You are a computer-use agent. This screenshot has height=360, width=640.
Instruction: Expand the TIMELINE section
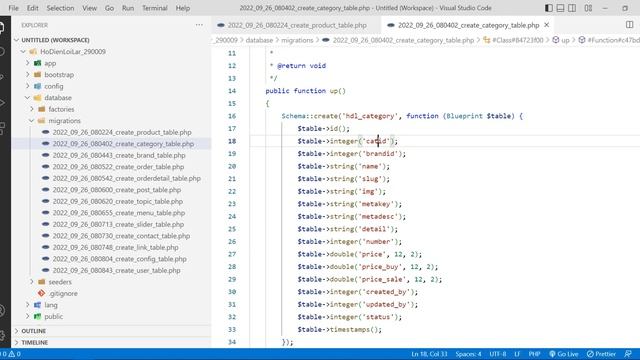(x=35, y=342)
